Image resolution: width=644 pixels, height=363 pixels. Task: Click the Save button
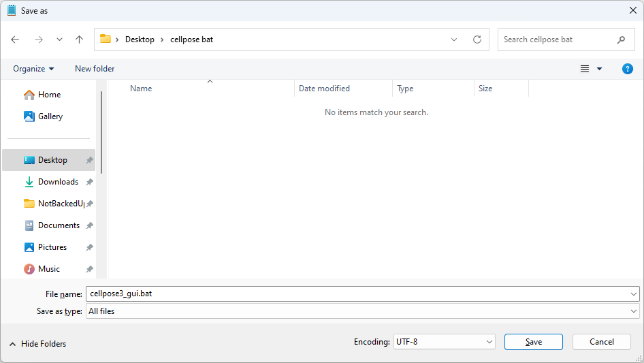pos(533,342)
